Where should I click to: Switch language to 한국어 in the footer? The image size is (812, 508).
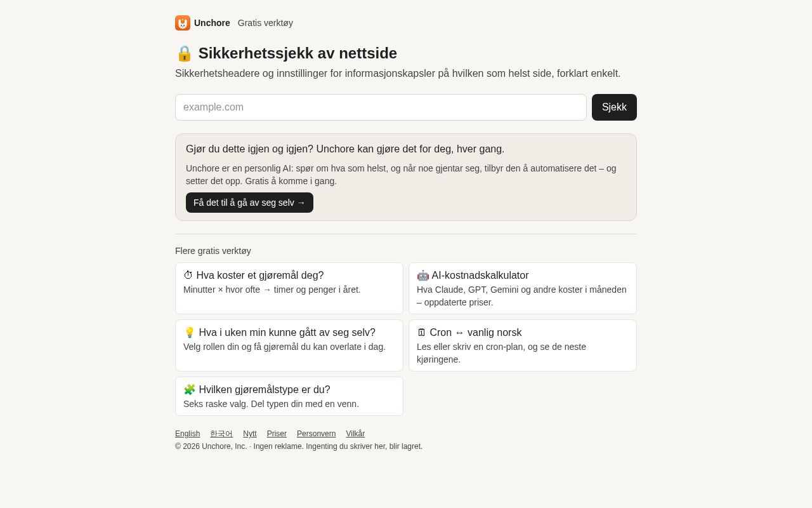point(221,434)
